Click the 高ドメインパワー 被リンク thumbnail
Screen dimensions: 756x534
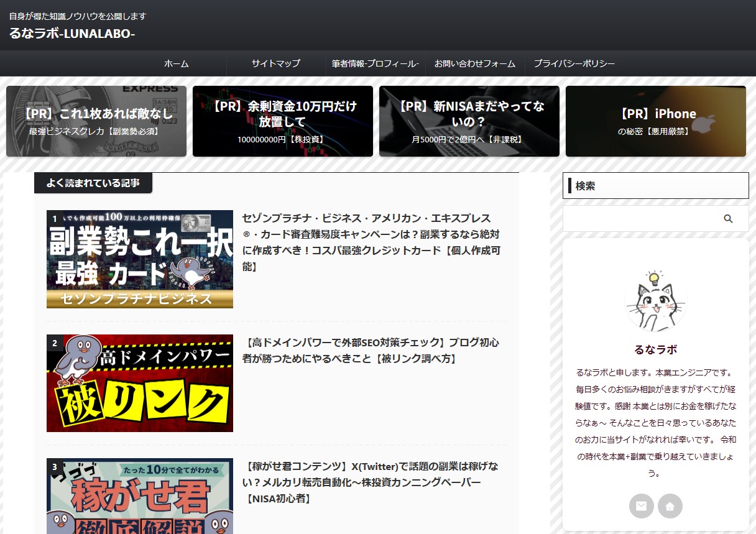coord(140,383)
